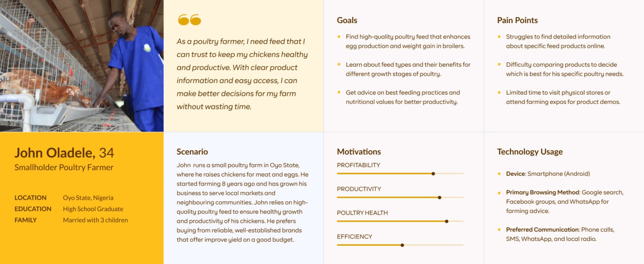Click the EDUCATION label
The height and width of the screenshot is (264, 644).
pyautogui.click(x=33, y=209)
